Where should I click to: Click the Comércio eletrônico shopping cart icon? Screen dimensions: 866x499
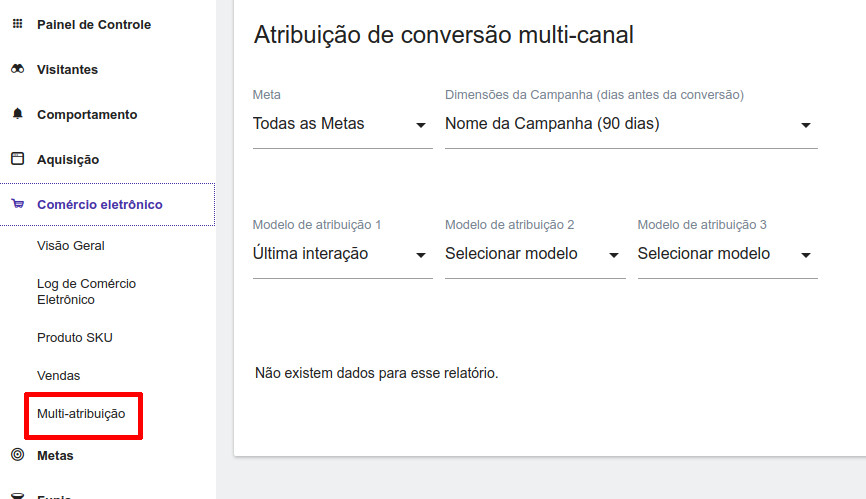click(17, 204)
